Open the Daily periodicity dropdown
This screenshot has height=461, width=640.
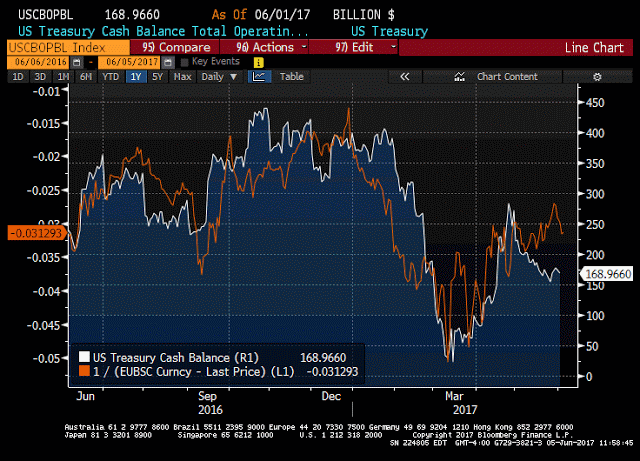pos(219,77)
